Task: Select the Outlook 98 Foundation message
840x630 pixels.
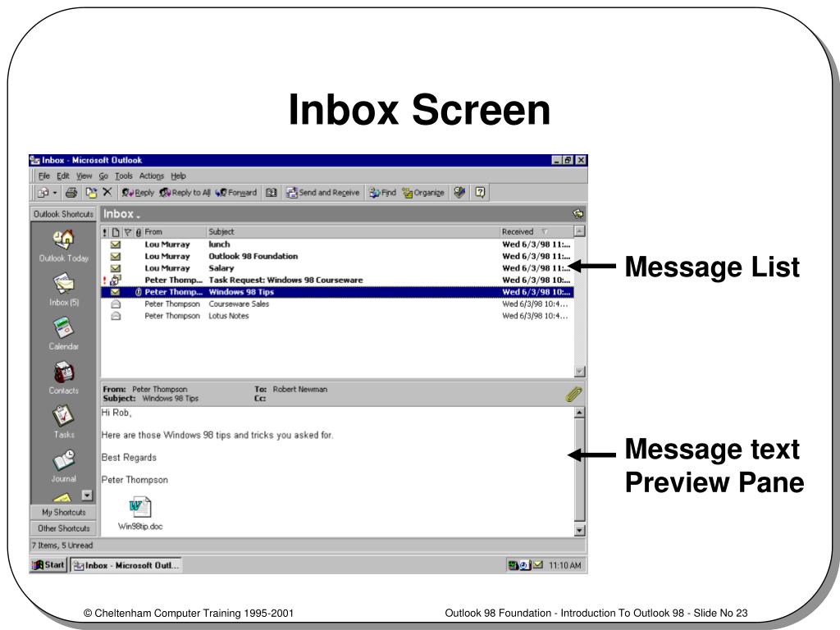Action: pos(337,256)
